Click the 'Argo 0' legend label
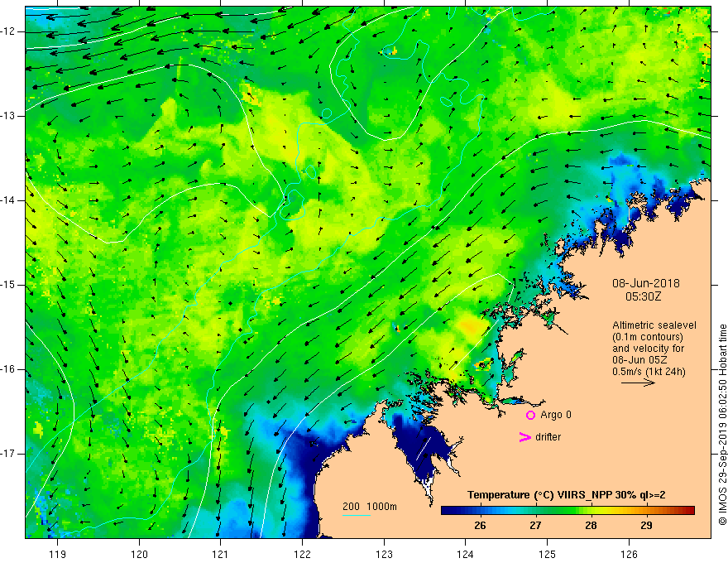 (556, 415)
